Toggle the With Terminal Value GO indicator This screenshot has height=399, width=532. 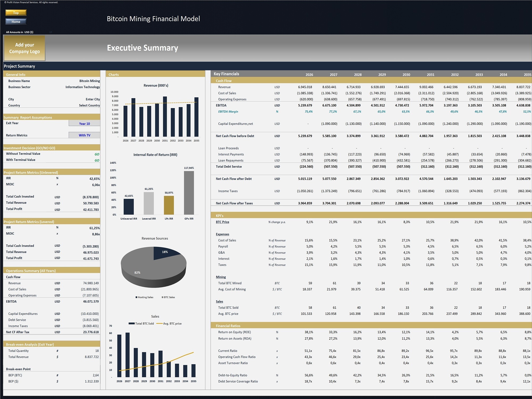(97, 160)
